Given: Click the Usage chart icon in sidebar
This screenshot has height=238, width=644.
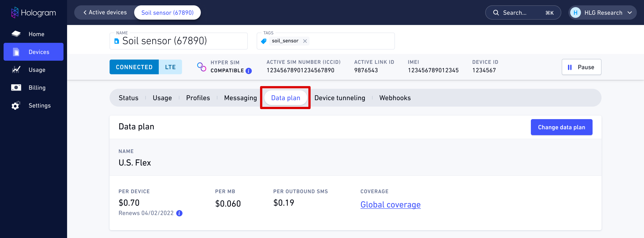Looking at the screenshot, I should (16, 70).
